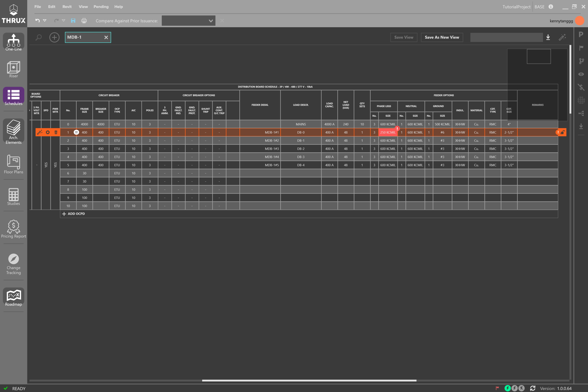The width and height of the screenshot is (588, 392).
Task: Click the print icon in toolbar
Action: tap(84, 21)
